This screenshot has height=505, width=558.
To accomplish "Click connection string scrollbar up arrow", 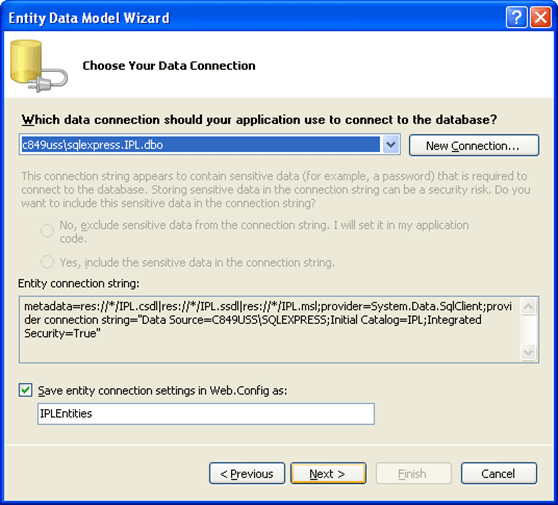I will [x=528, y=307].
